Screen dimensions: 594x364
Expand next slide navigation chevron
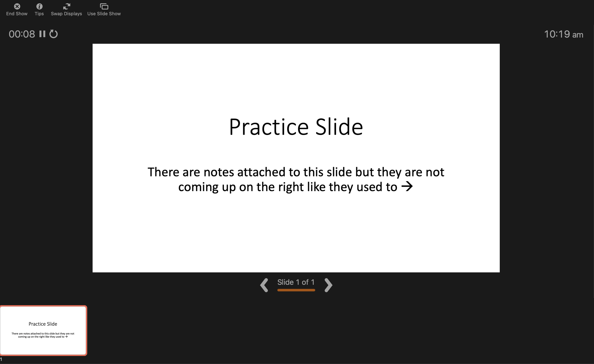click(328, 285)
